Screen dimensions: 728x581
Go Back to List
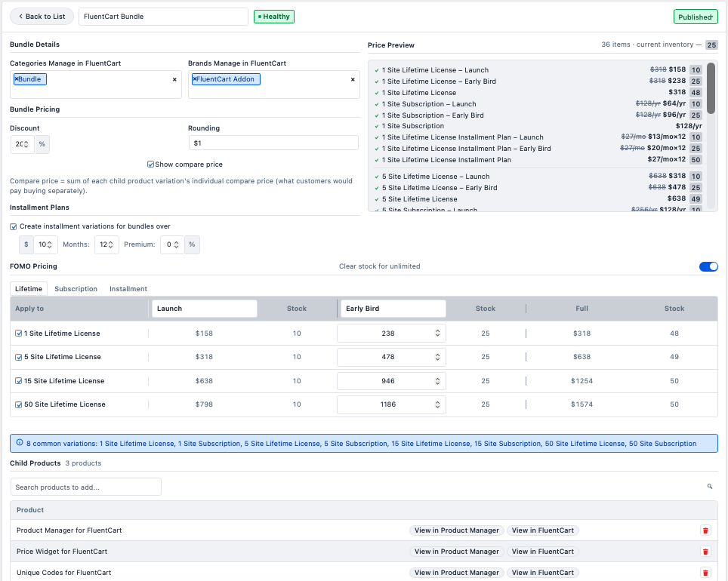(x=42, y=17)
